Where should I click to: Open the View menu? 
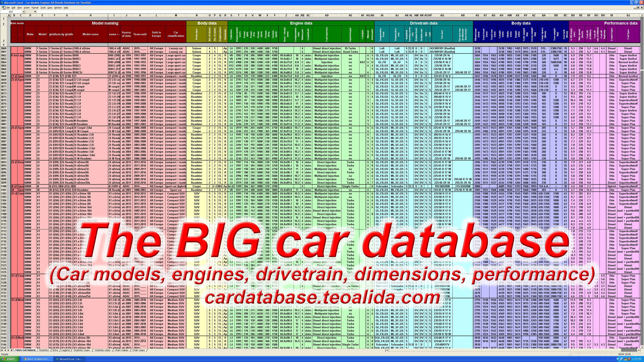tap(20, 8)
